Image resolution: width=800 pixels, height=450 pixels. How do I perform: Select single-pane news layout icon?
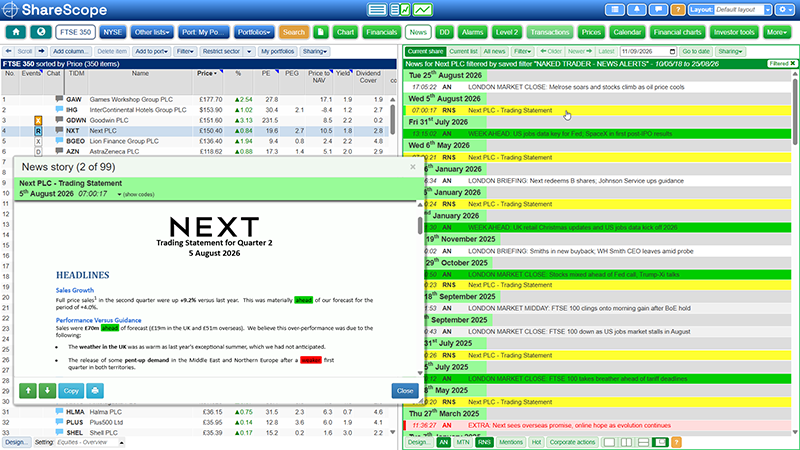point(609,442)
